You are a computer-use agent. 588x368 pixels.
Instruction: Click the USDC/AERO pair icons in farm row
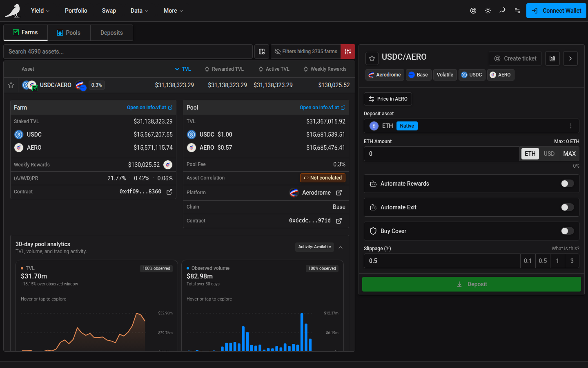(30, 85)
